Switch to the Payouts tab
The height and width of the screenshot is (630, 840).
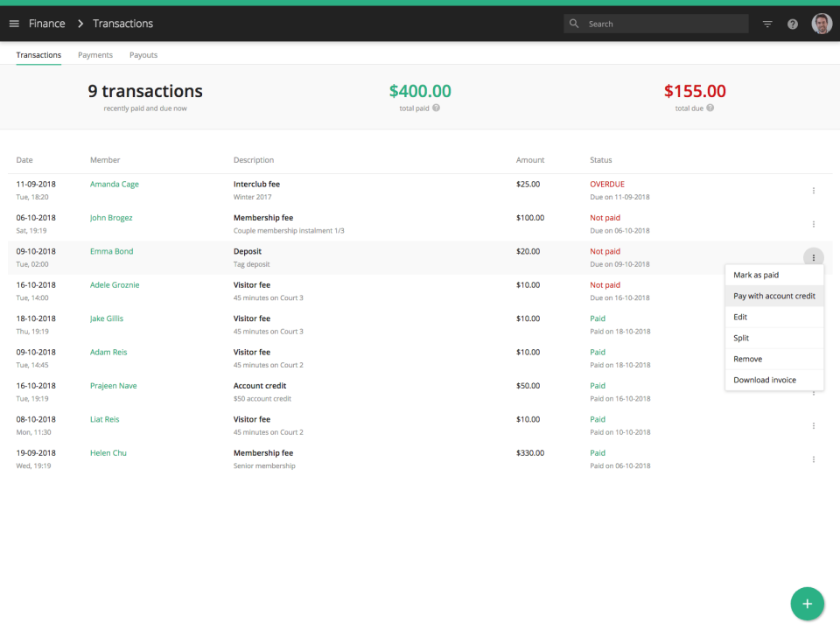click(143, 54)
